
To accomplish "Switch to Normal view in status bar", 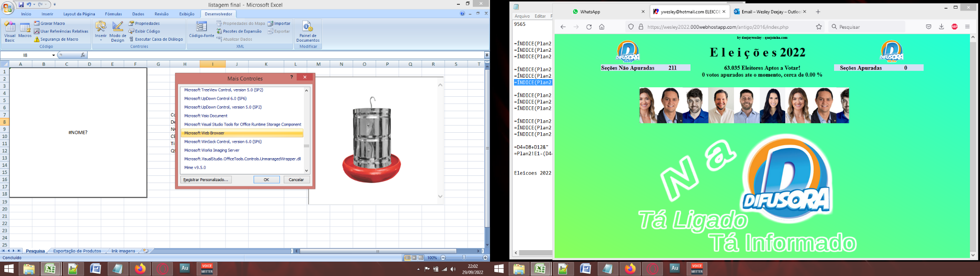I will tap(407, 258).
